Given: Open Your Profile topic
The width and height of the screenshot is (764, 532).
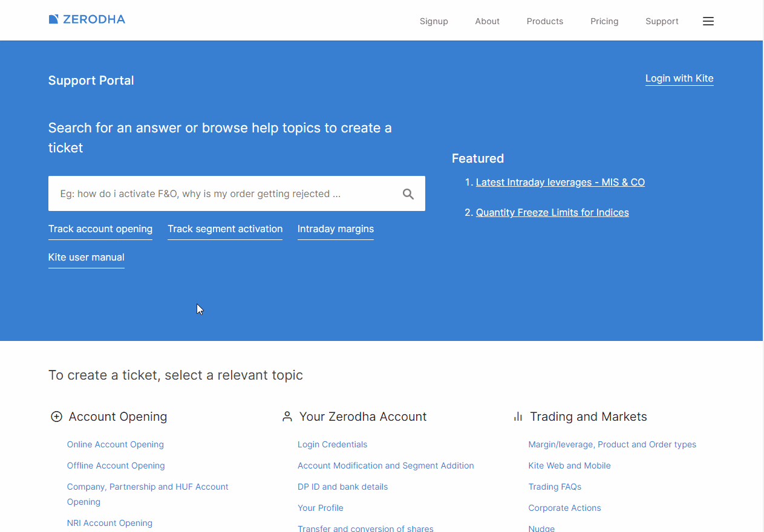Looking at the screenshot, I should (x=321, y=508).
